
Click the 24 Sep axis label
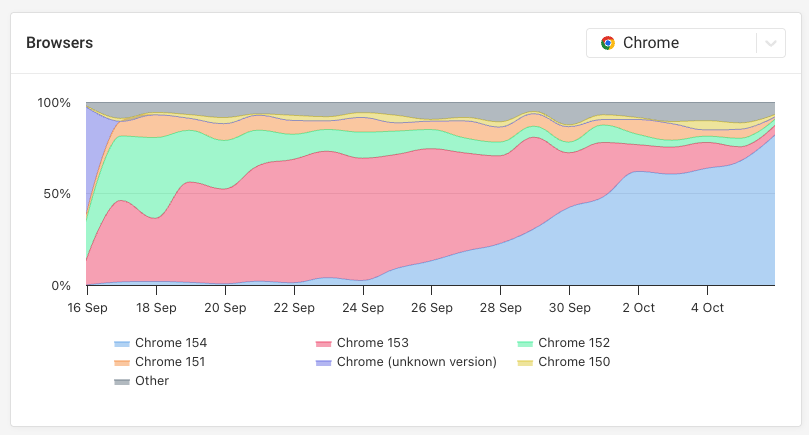point(363,308)
